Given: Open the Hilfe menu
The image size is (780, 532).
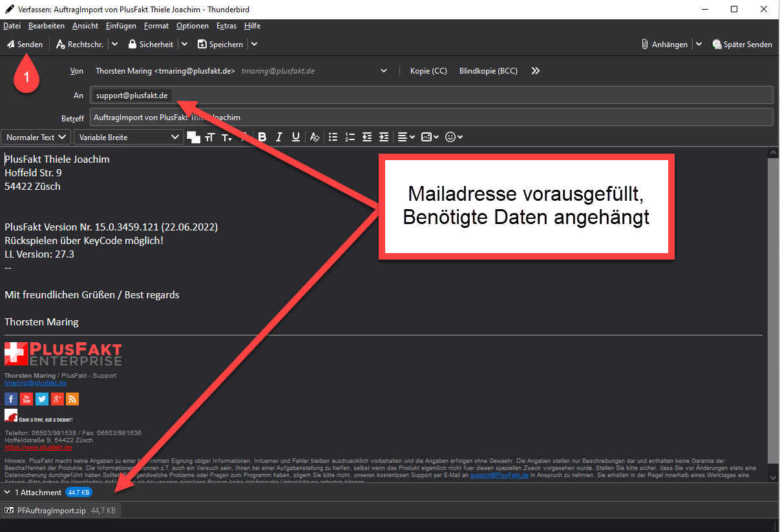Looking at the screenshot, I should click(x=252, y=26).
